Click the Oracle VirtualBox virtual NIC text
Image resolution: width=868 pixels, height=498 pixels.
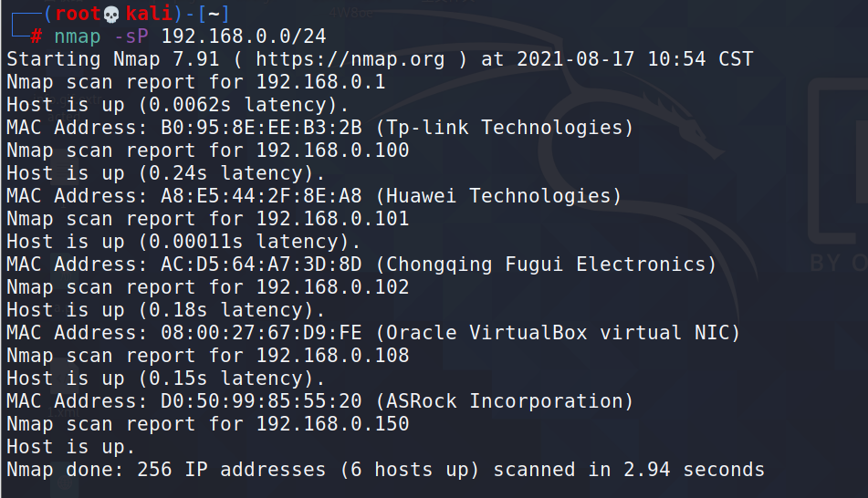558,333
